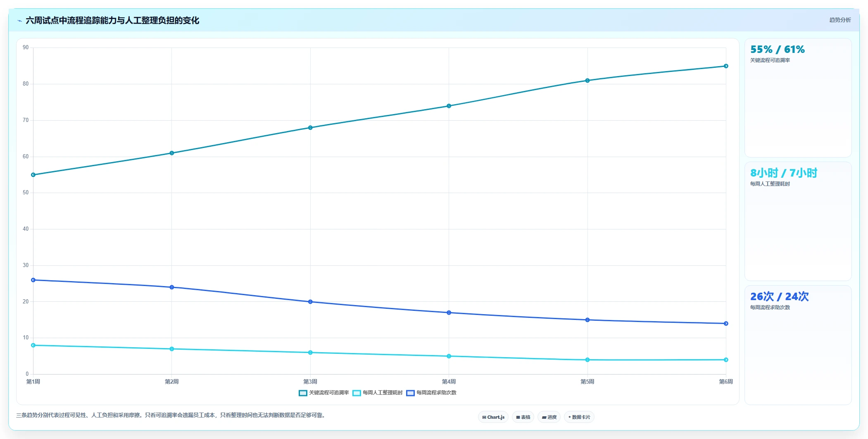The image size is (868, 439).
Task: Click the 50 y-axis tick label
Action: [26, 193]
